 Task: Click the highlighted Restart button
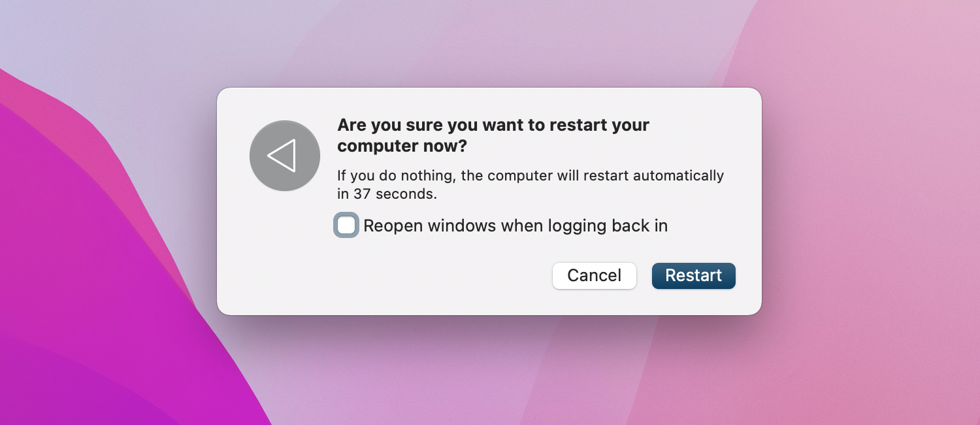pyautogui.click(x=693, y=276)
